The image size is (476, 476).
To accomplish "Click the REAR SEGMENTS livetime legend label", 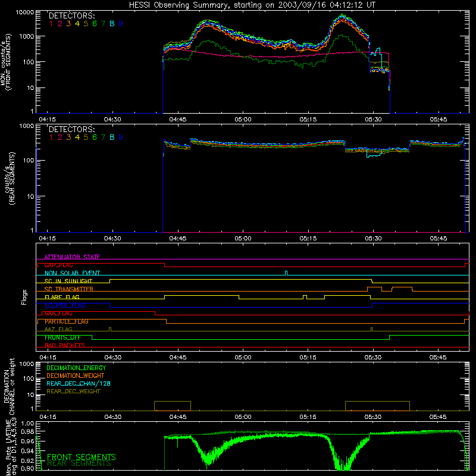I will tap(79, 464).
